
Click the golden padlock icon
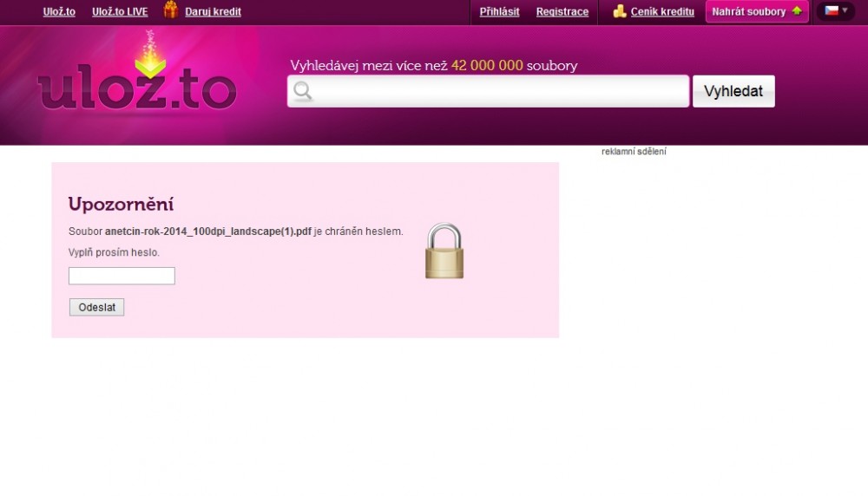444,251
